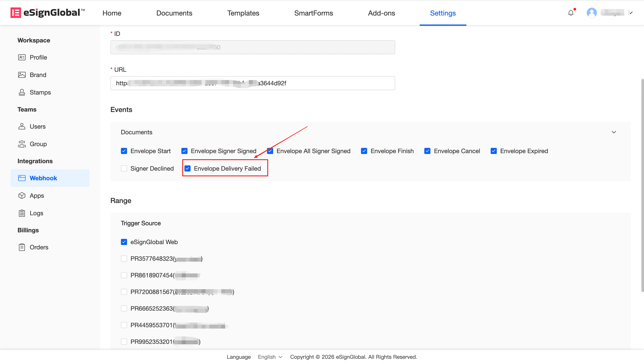The height and width of the screenshot is (364, 644).
Task: Open the user avatar icon
Action: tap(591, 13)
